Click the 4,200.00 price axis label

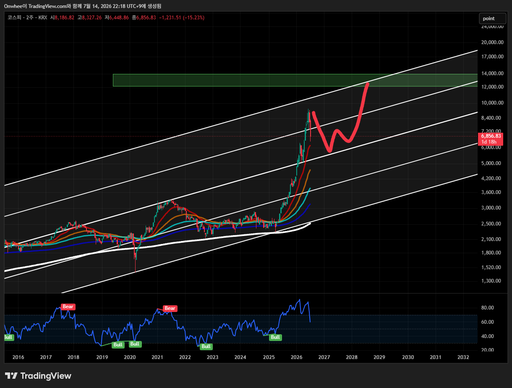(491, 178)
